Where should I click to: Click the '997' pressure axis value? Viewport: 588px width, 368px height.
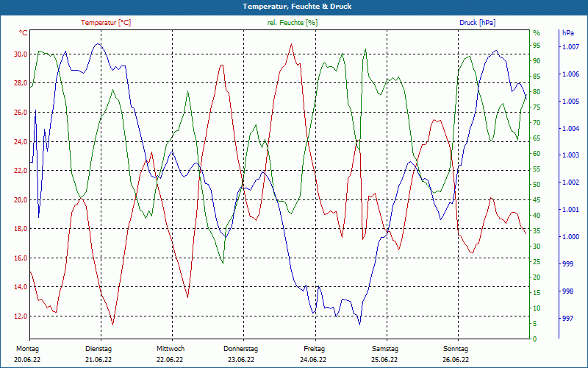[x=567, y=319]
